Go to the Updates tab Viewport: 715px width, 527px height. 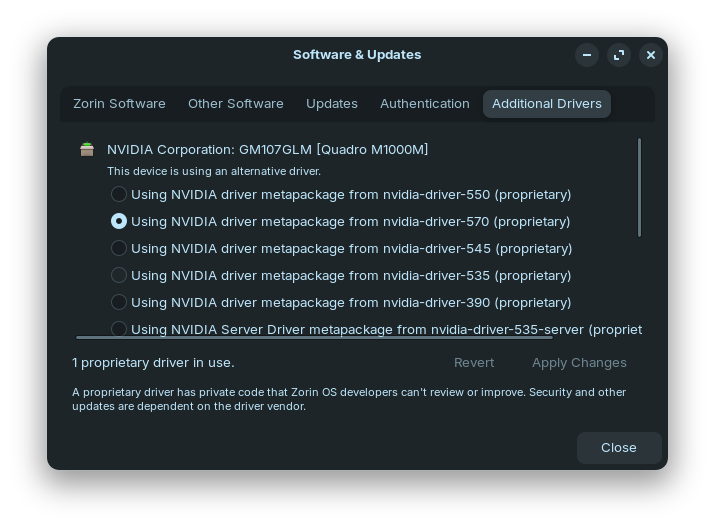pos(332,104)
